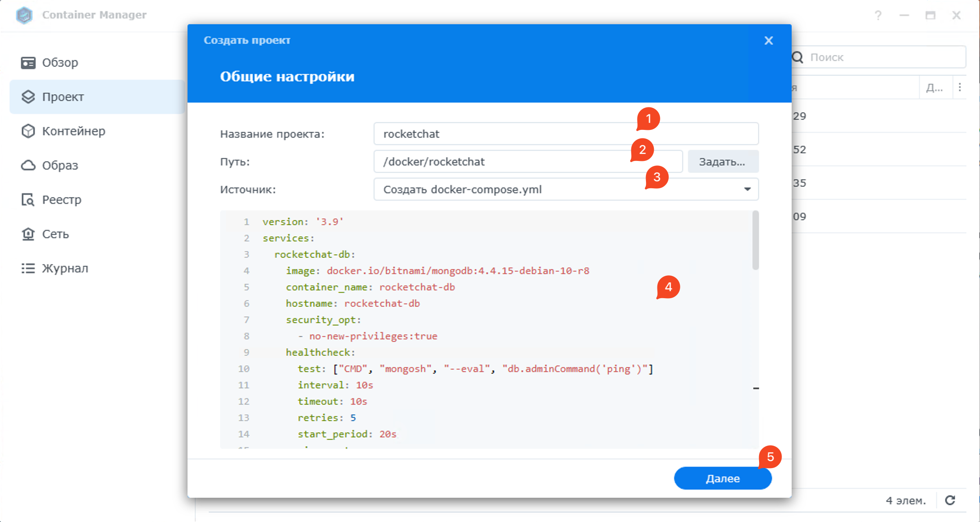The width and height of the screenshot is (980, 522).
Task: Maximize the Container Manager window
Action: point(930,16)
